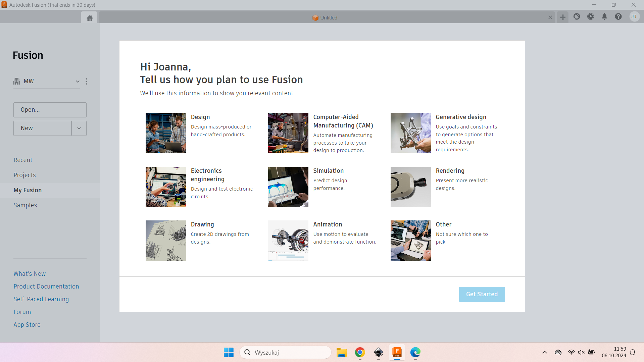Open the Self-Paced Learning link
This screenshot has height=362, width=644.
41,299
